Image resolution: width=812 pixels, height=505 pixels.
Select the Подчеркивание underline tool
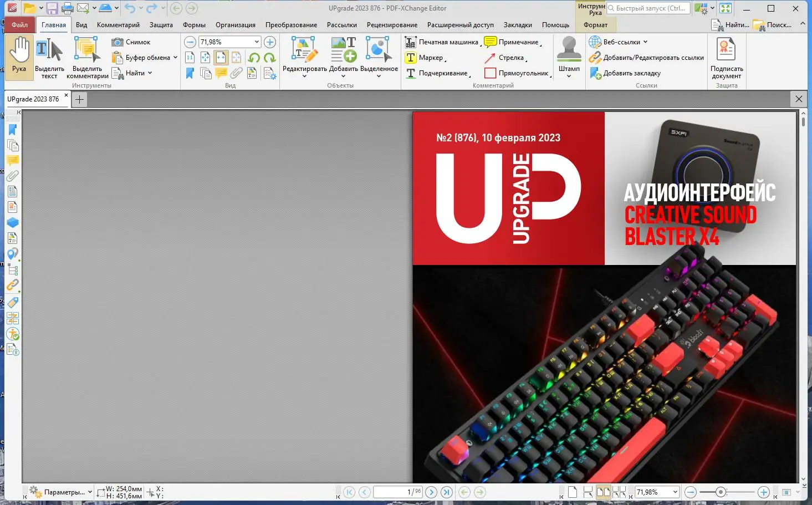point(438,73)
